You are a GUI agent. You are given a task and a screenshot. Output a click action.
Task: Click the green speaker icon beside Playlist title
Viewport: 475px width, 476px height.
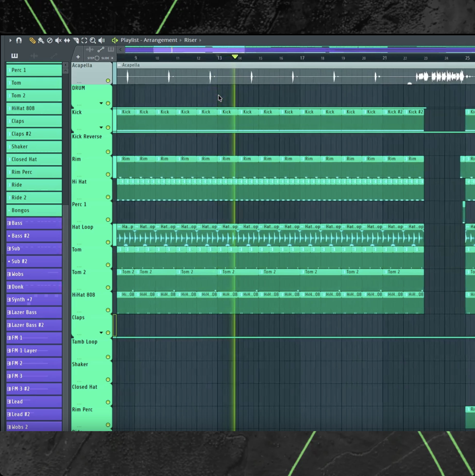click(115, 40)
